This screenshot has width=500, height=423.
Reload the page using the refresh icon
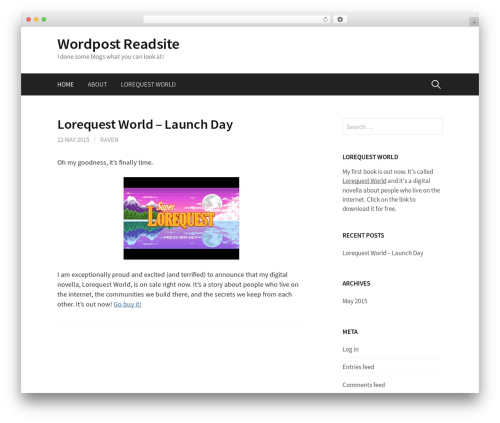click(325, 19)
